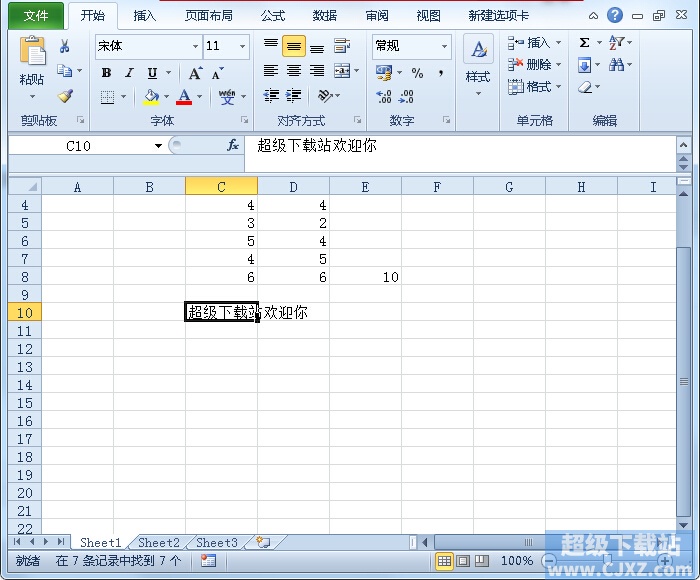Click the find binoculars icon
Screen dimensions: 700x580
(617, 65)
